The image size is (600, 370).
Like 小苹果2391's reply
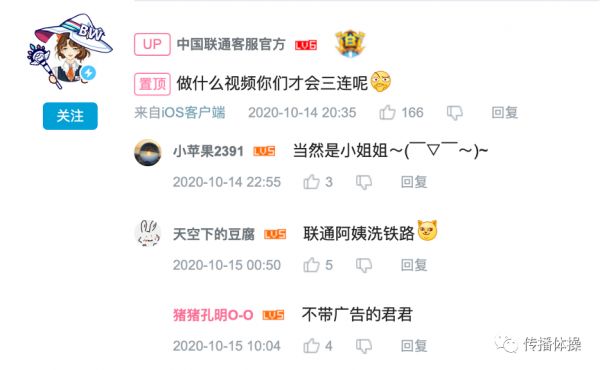pos(311,182)
